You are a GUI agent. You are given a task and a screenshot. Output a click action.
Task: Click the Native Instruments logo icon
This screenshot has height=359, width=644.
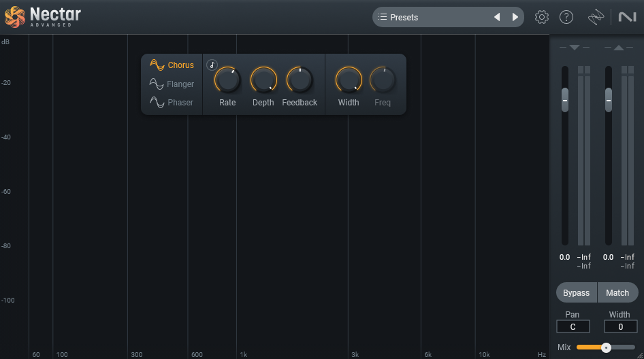tap(627, 17)
